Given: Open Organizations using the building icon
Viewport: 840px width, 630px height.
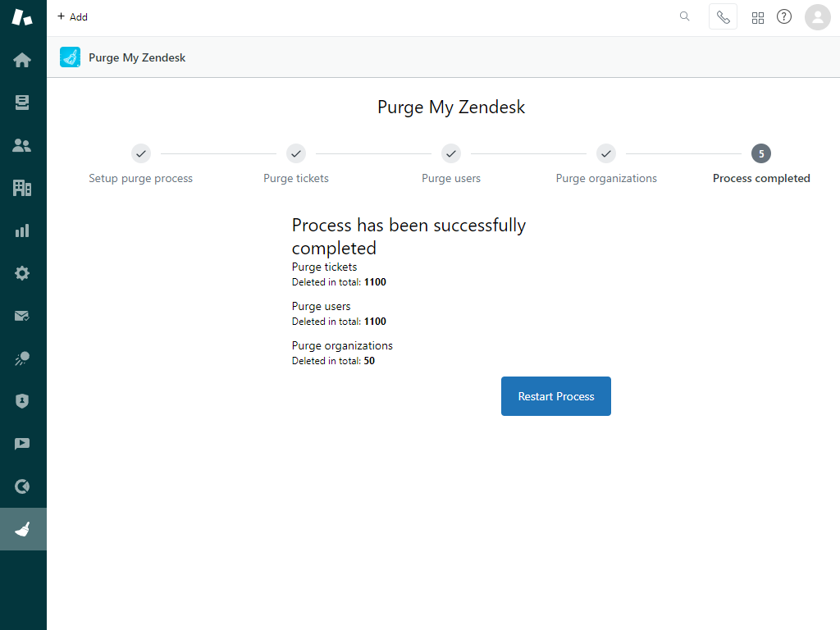Looking at the screenshot, I should pos(22,188).
